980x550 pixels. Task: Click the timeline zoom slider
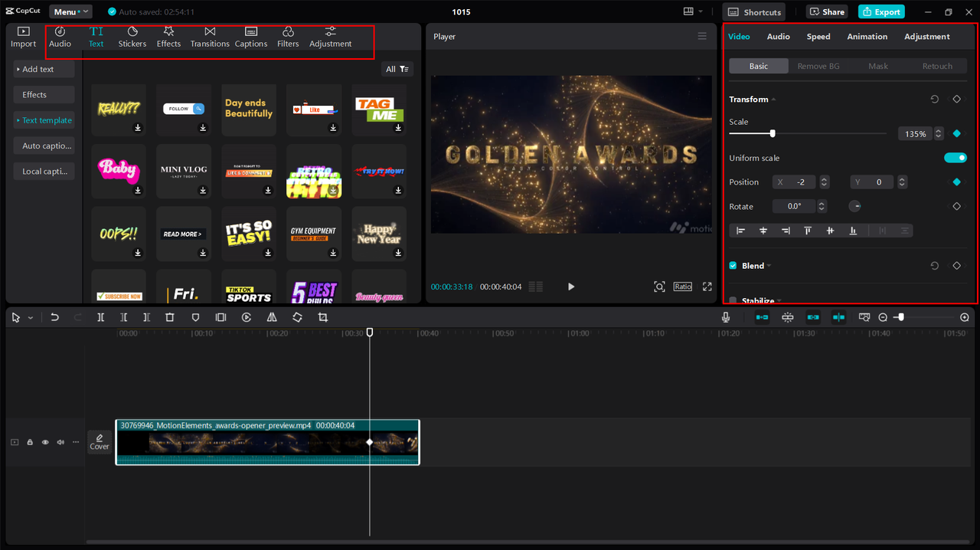pos(923,317)
